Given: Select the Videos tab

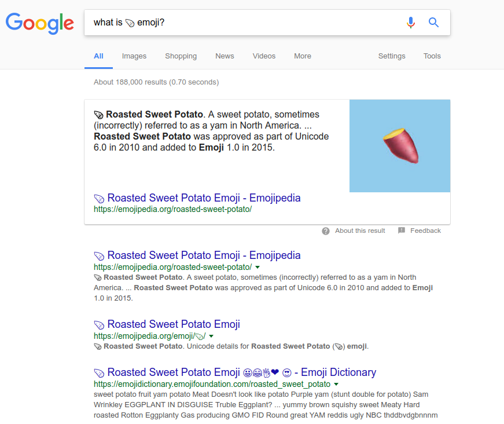Looking at the screenshot, I should (264, 56).
